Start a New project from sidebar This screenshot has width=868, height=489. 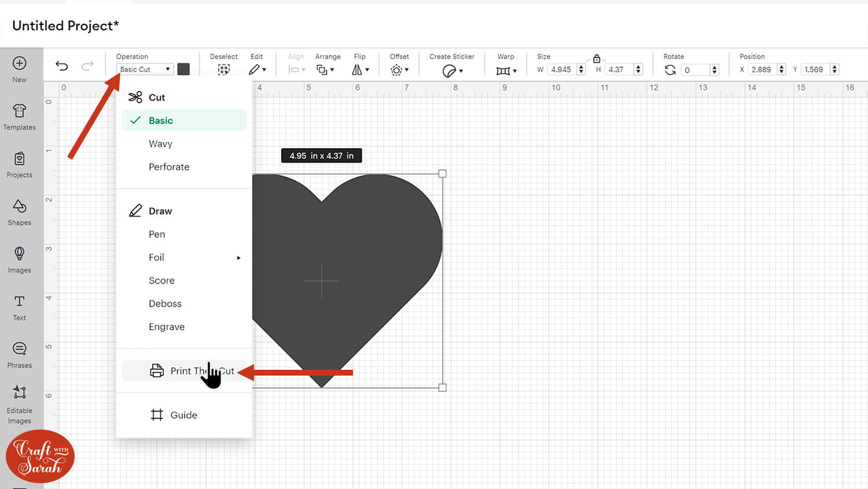coord(20,69)
